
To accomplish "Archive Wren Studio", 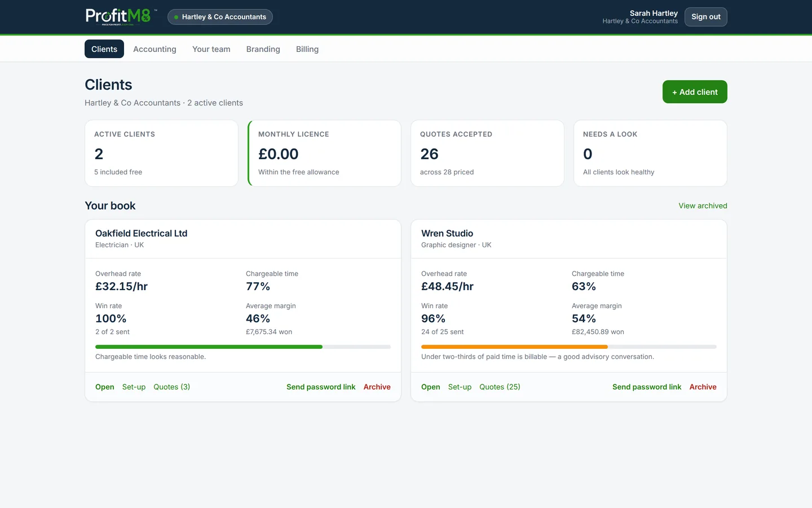I will pyautogui.click(x=703, y=387).
